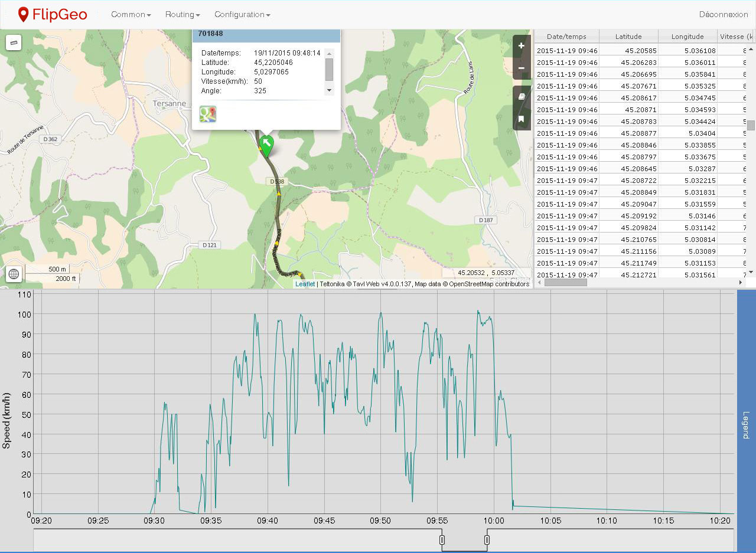
Task: Open the Routing dropdown menu
Action: click(x=183, y=14)
